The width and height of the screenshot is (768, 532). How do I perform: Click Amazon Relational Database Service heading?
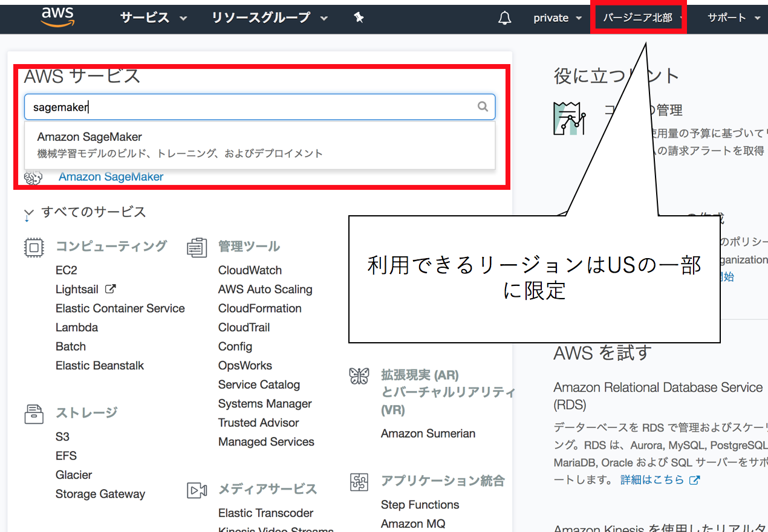tap(658, 395)
